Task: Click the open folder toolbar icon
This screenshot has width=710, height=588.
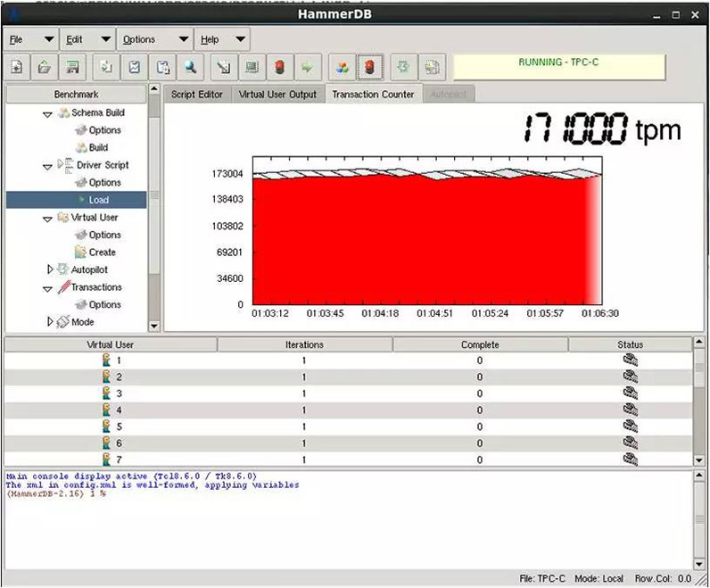Action: point(45,68)
